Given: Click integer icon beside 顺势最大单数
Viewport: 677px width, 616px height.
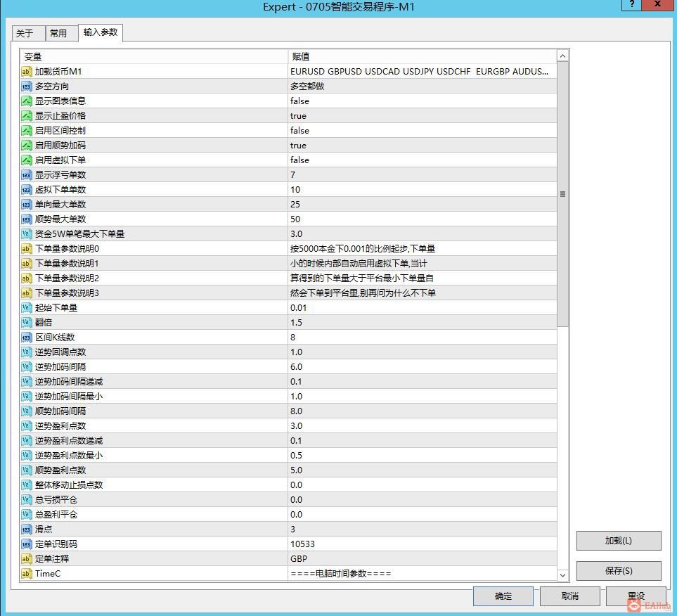Looking at the screenshot, I should tap(26, 219).
